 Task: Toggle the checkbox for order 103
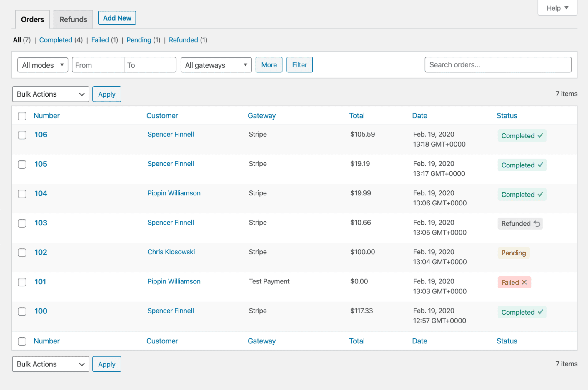click(22, 223)
